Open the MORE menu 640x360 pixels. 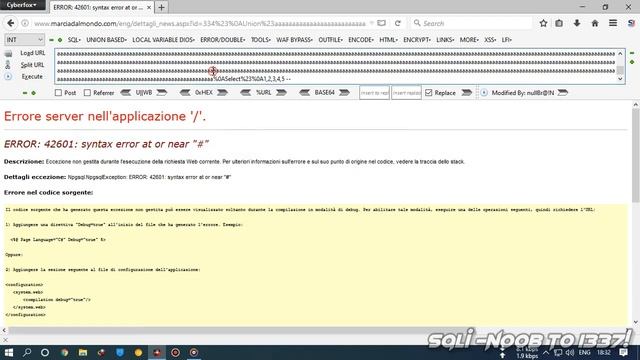(469, 40)
